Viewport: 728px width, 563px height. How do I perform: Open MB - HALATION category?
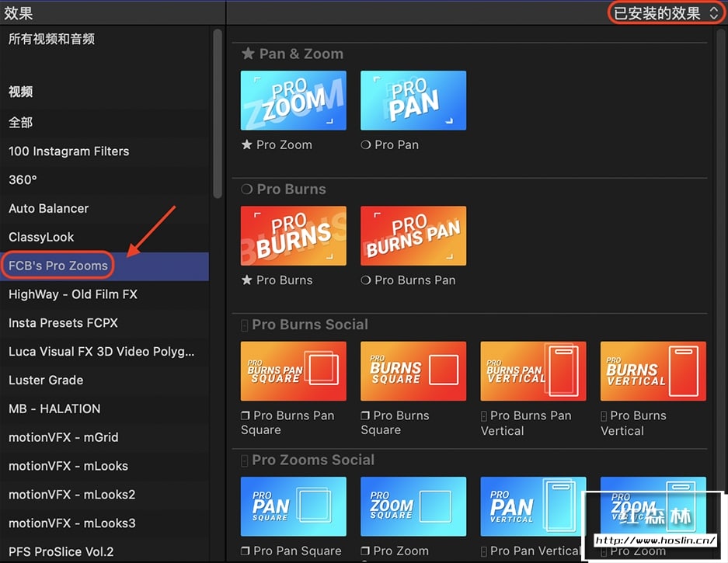(104, 409)
